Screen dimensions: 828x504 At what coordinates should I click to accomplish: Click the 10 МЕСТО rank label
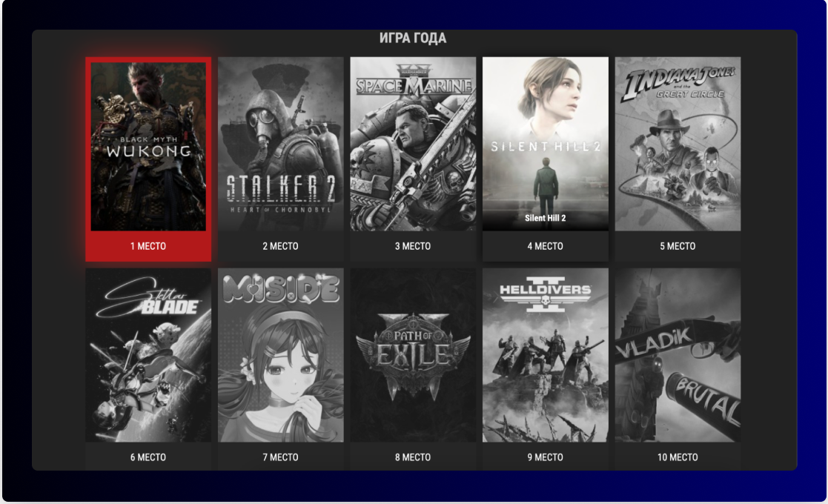677,457
